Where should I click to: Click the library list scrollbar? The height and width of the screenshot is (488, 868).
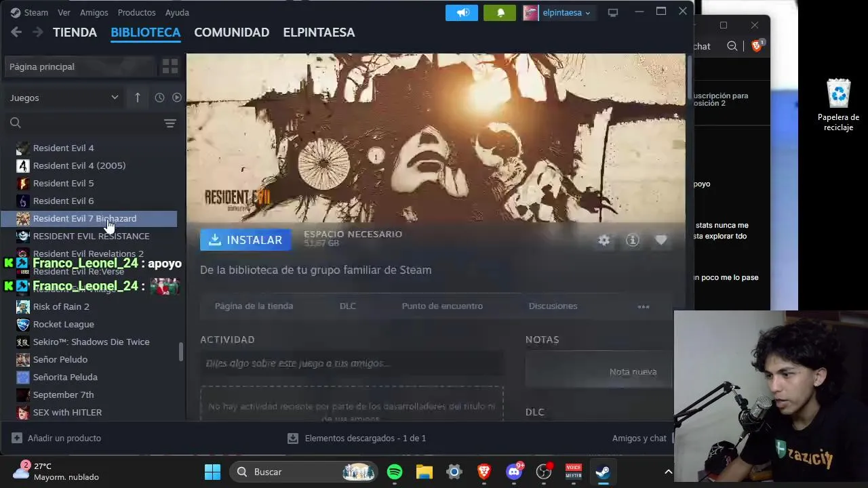click(x=180, y=352)
